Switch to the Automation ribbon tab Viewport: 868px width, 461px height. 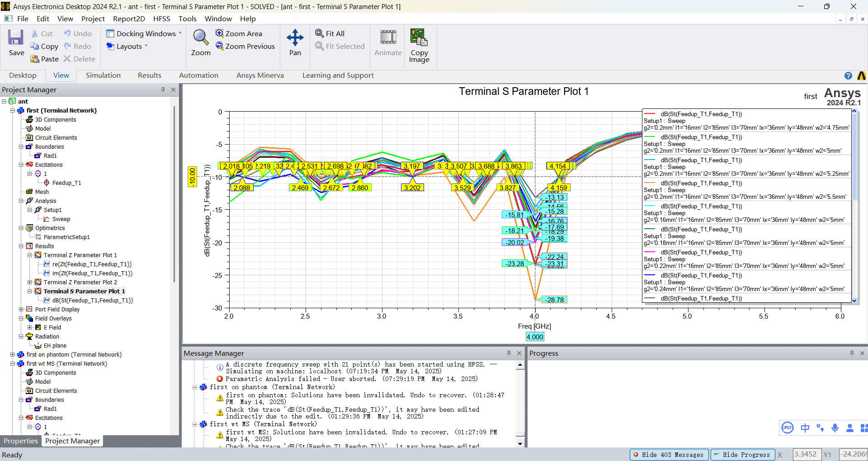point(198,75)
